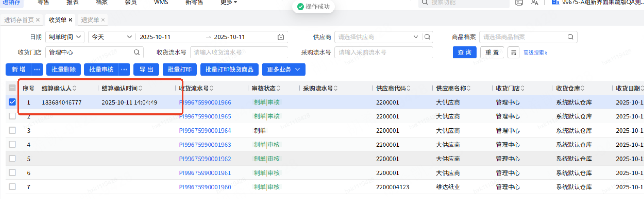The height and width of the screenshot is (199, 644).
Task: Click the 批量打印 button
Action: pyautogui.click(x=180, y=69)
